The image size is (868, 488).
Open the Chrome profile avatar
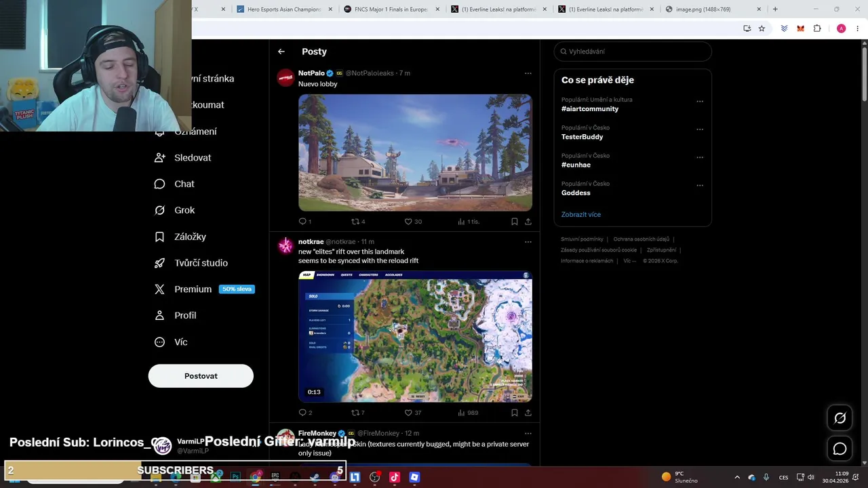pyautogui.click(x=841, y=28)
